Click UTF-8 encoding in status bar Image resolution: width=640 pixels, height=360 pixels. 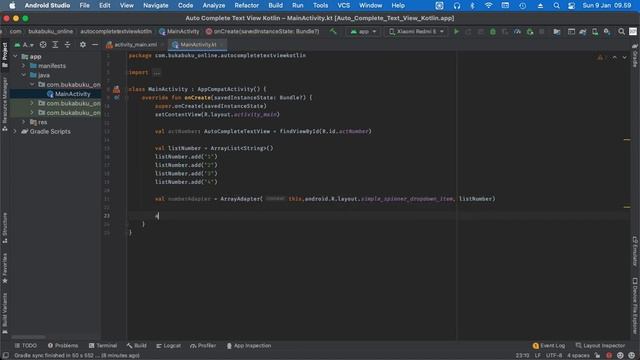tap(554, 356)
